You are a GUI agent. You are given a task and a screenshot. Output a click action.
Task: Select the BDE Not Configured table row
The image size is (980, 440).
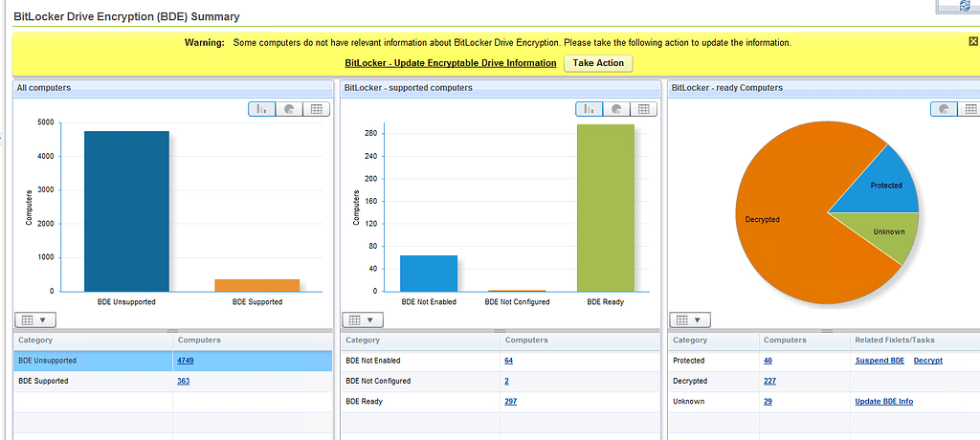[501, 381]
